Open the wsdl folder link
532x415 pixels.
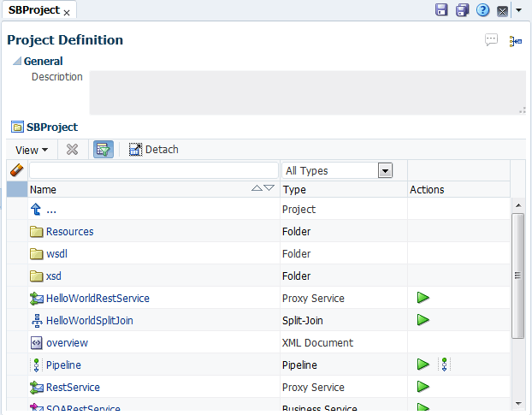pyautogui.click(x=56, y=254)
